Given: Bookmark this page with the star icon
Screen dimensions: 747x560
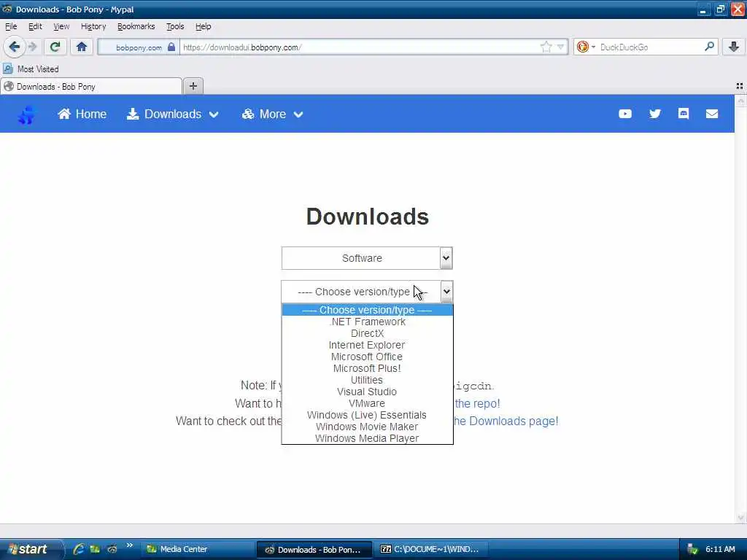Looking at the screenshot, I should pos(546,47).
